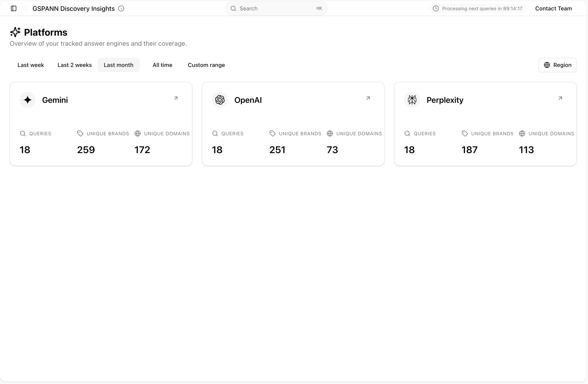588x384 pixels.
Task: Click Gemini queries magnifier icon
Action: [23, 133]
